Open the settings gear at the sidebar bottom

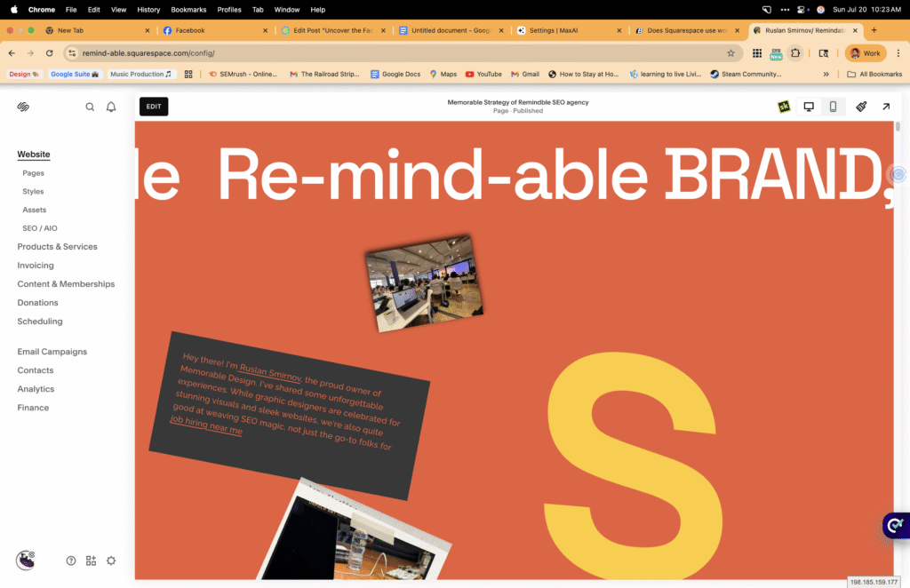coord(110,560)
